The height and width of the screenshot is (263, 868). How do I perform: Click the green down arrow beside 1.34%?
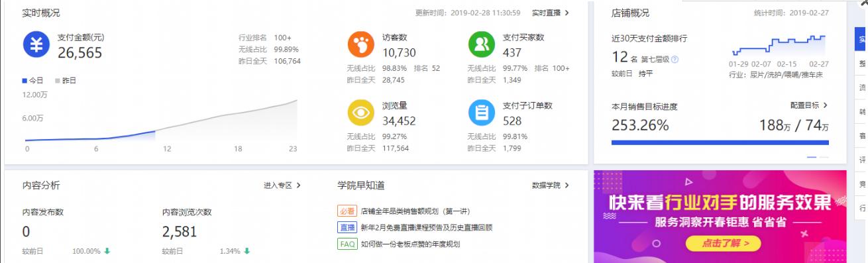(246, 251)
